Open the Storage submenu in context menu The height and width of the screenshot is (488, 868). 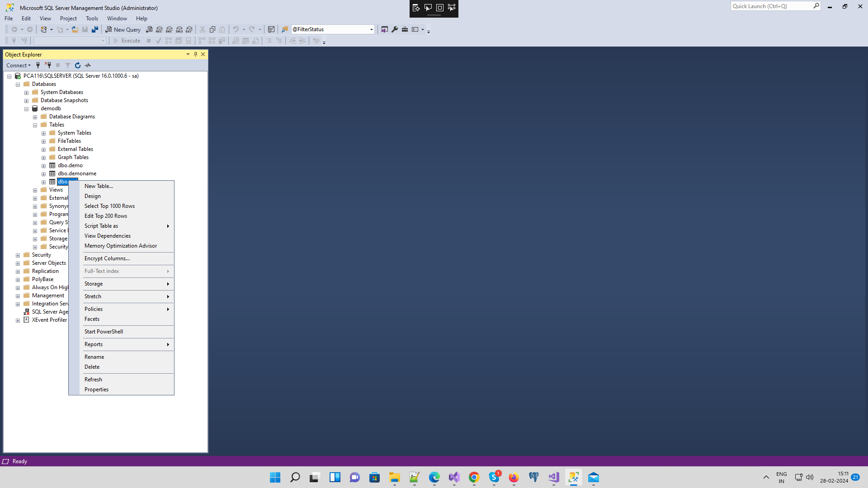121,284
